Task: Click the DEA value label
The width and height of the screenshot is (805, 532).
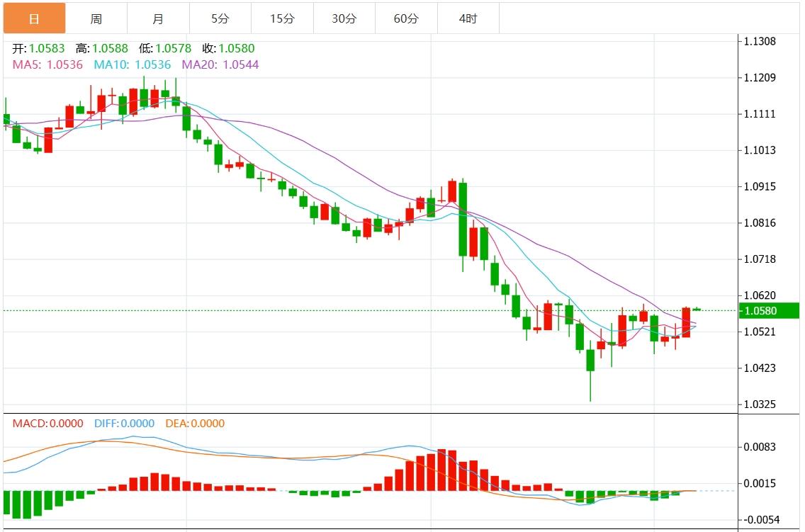Action: pyautogui.click(x=195, y=424)
